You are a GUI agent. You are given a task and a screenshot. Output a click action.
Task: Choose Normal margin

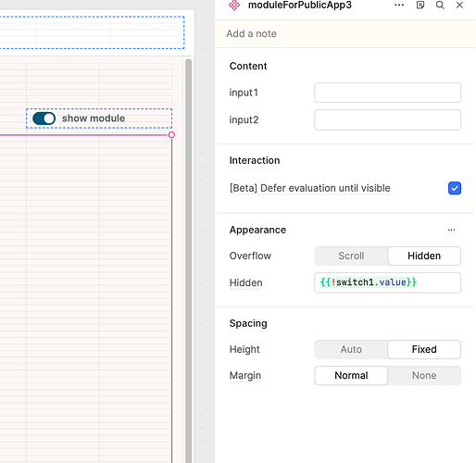[x=351, y=376]
